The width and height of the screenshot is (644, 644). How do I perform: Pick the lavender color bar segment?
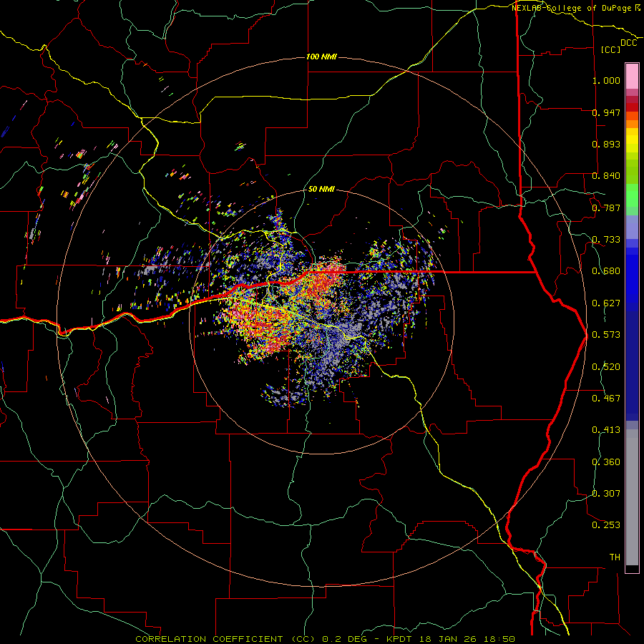[632, 227]
